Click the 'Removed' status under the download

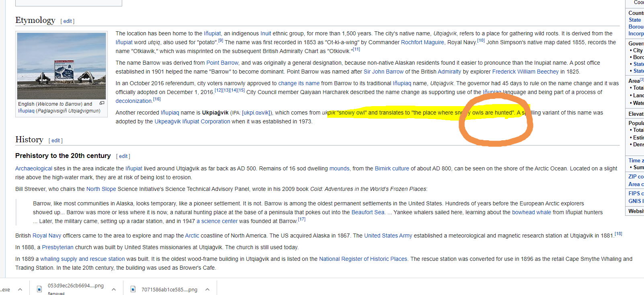pyautogui.click(x=56, y=293)
